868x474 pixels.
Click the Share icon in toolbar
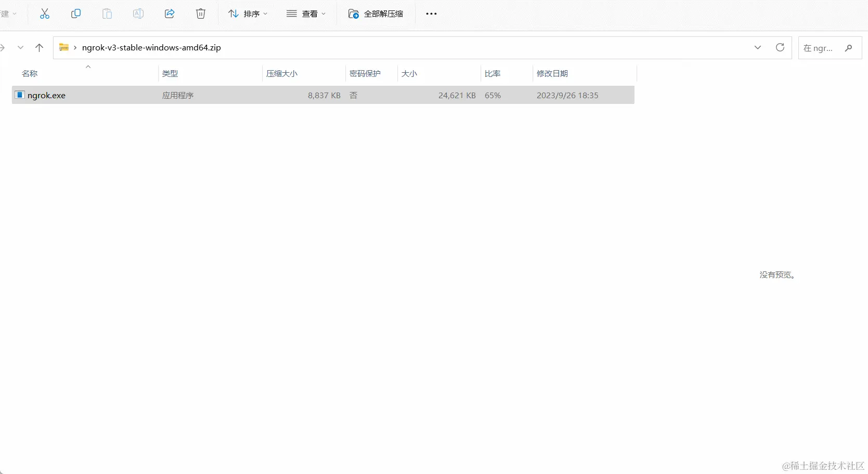pyautogui.click(x=170, y=14)
